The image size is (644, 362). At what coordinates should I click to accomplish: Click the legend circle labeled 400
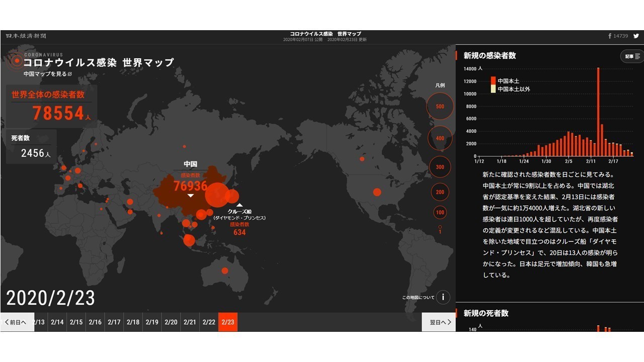(x=440, y=138)
